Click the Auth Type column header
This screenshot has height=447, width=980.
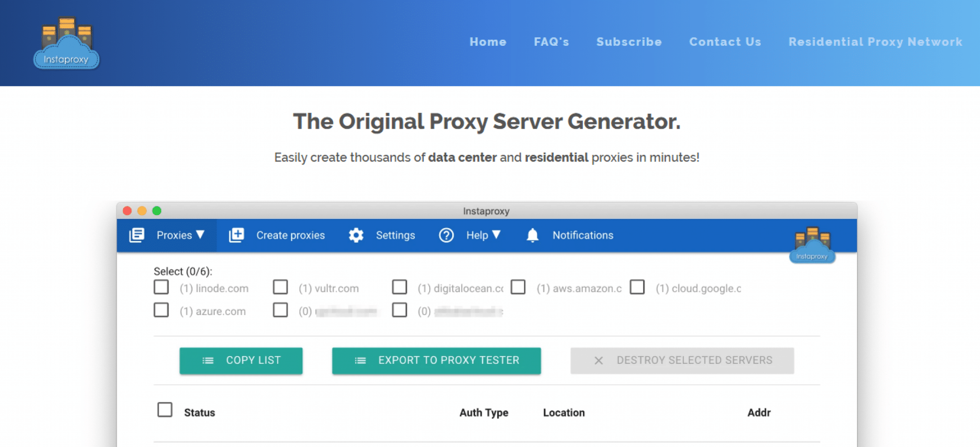pyautogui.click(x=484, y=413)
